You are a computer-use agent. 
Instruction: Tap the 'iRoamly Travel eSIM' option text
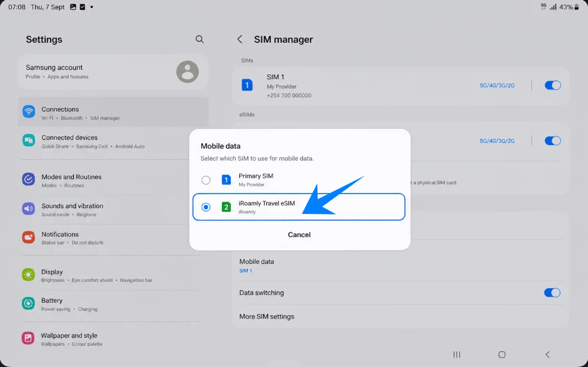pos(266,203)
